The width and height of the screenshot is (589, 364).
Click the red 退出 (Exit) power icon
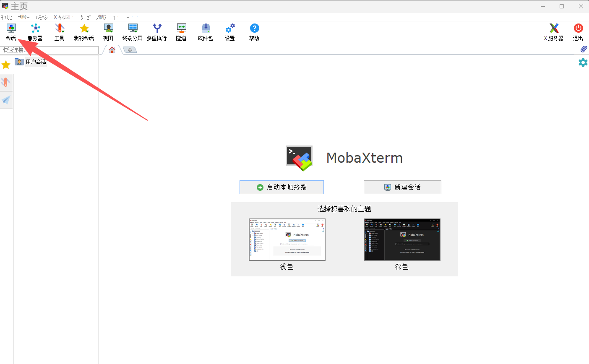pos(578,32)
